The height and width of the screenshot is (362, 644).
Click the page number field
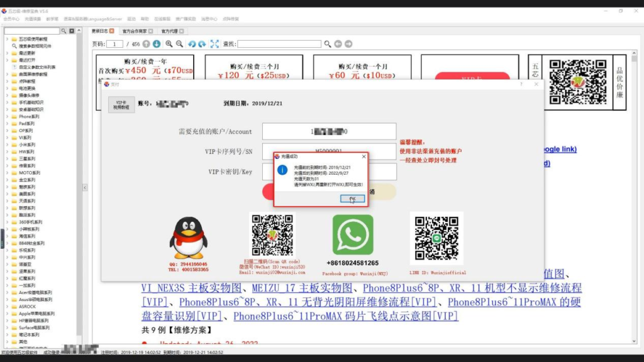114,44
